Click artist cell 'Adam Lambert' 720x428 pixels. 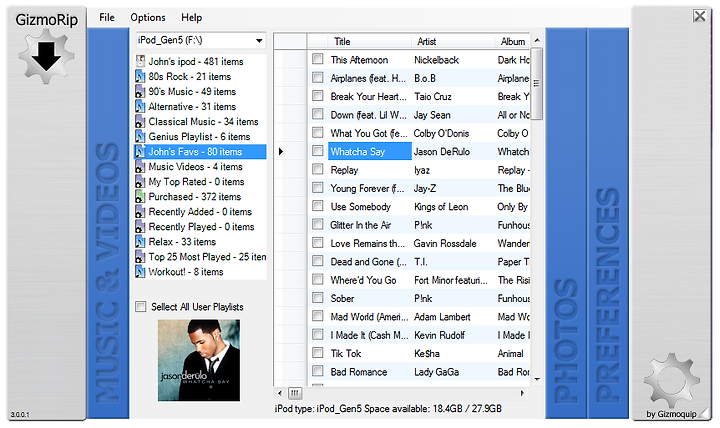pyautogui.click(x=442, y=316)
